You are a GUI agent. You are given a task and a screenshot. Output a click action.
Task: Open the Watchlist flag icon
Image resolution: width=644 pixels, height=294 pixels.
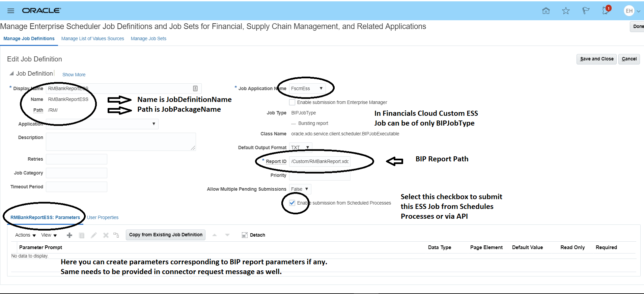pyautogui.click(x=586, y=11)
